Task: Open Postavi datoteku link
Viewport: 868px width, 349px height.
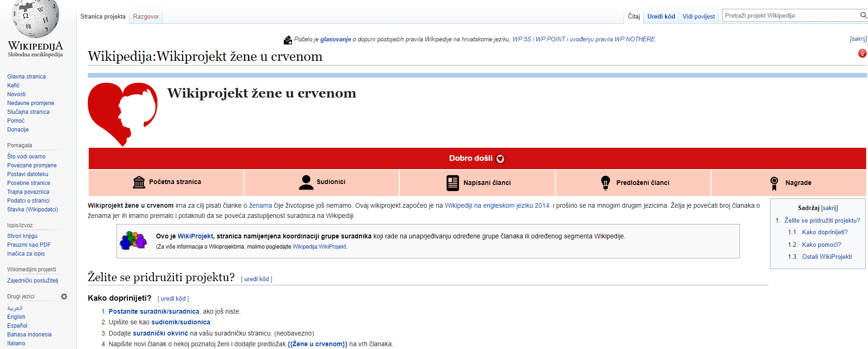Action: click(x=28, y=174)
